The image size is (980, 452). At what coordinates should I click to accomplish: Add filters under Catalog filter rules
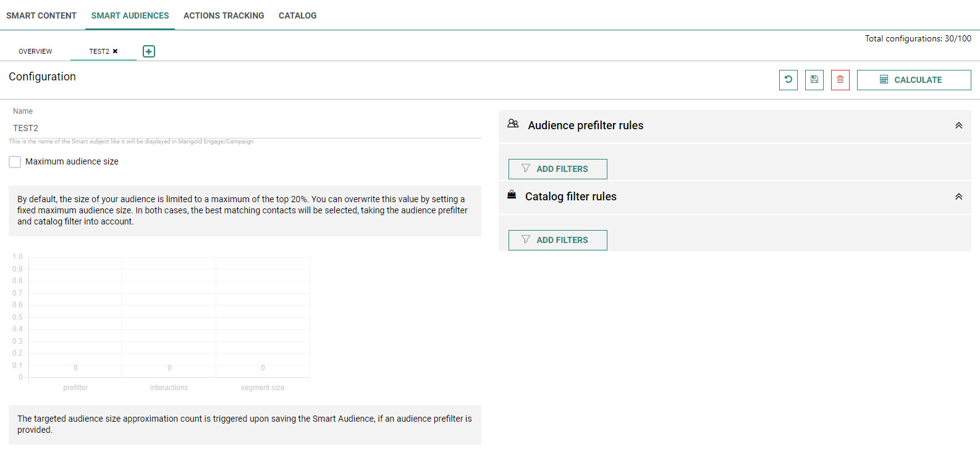coord(557,240)
